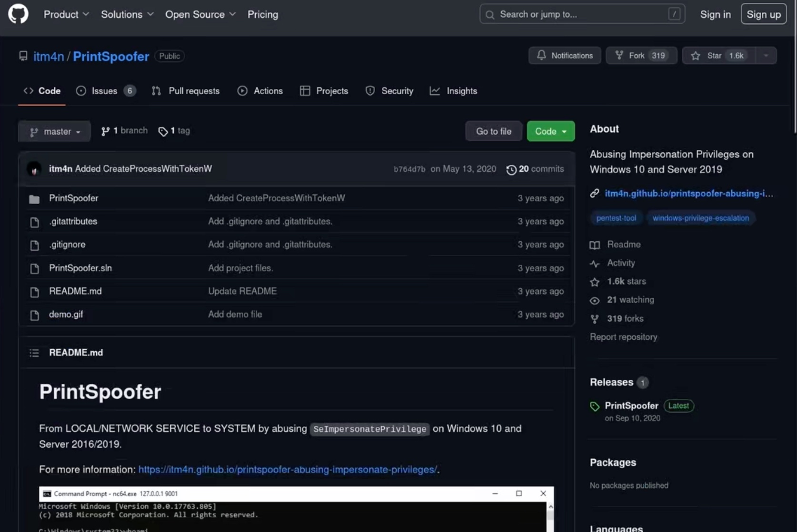Open the PrintSpoofer.sln file
The height and width of the screenshot is (532, 797).
click(x=80, y=268)
